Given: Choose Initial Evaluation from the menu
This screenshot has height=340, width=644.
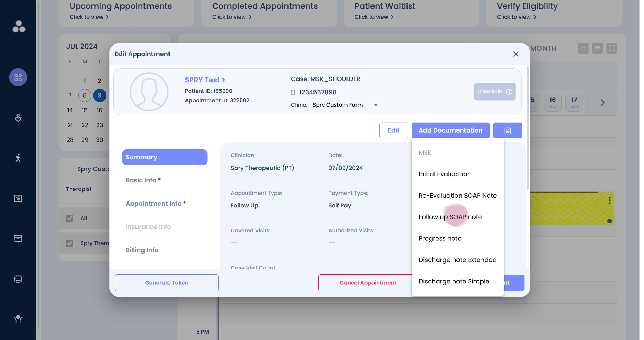Looking at the screenshot, I should [444, 174].
